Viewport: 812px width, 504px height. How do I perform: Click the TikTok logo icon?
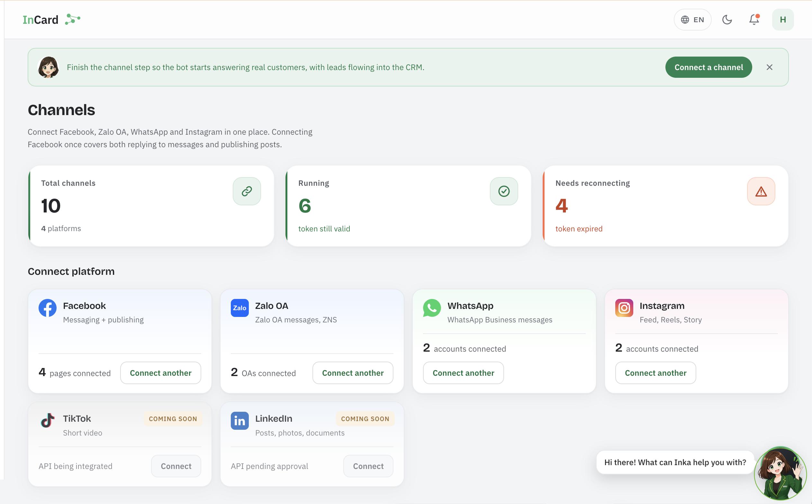point(48,421)
